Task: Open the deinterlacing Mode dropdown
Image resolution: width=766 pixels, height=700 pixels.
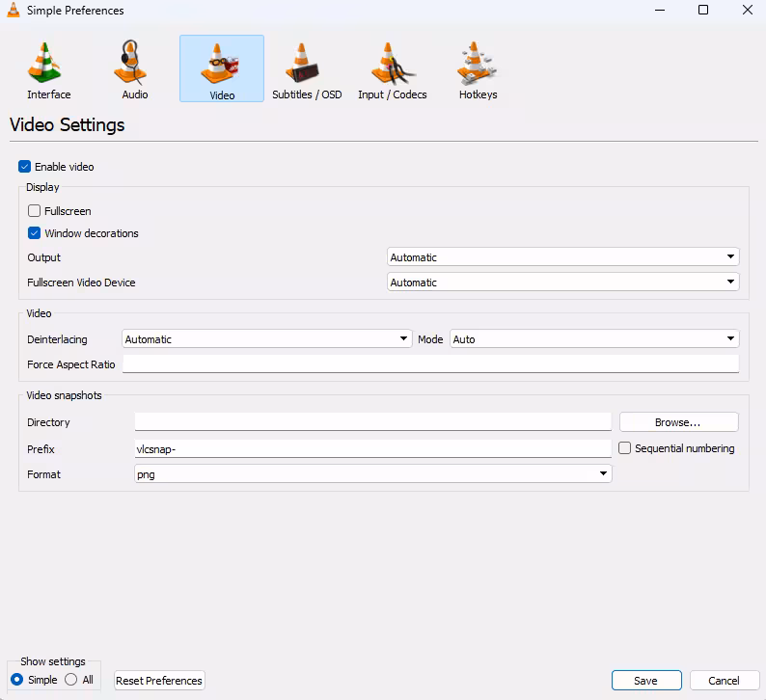Action: coord(594,339)
